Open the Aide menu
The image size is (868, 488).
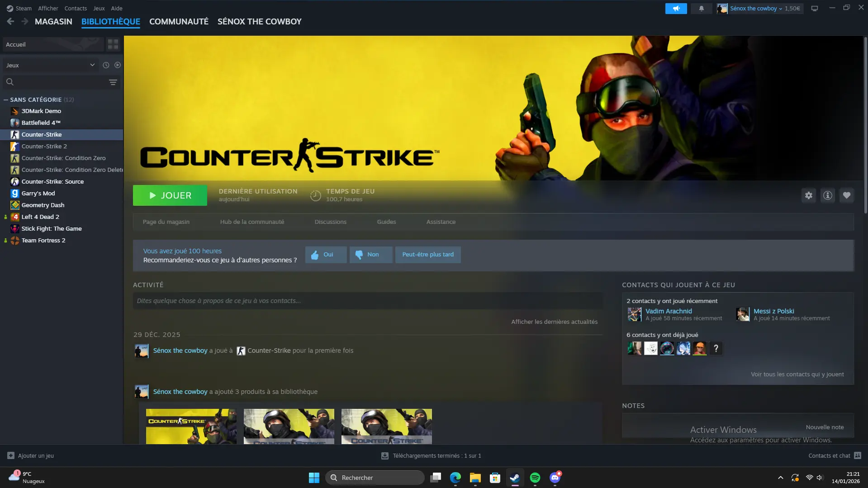pyautogui.click(x=117, y=8)
